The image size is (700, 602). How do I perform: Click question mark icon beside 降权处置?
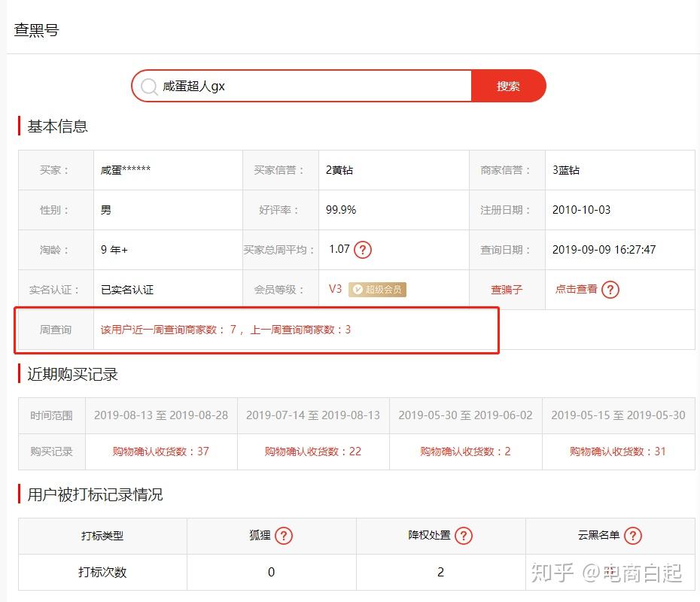(464, 536)
